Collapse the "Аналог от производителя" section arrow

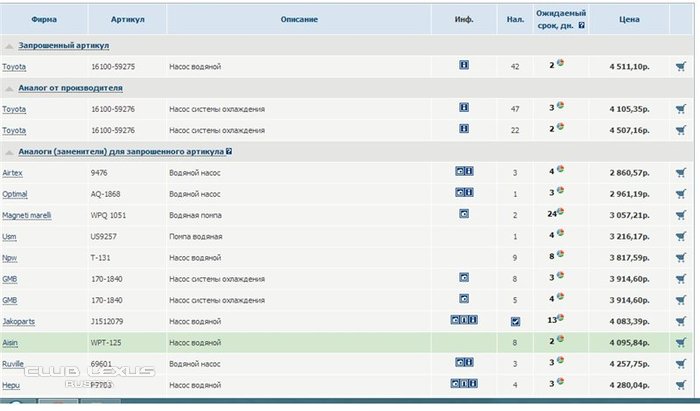[9, 88]
